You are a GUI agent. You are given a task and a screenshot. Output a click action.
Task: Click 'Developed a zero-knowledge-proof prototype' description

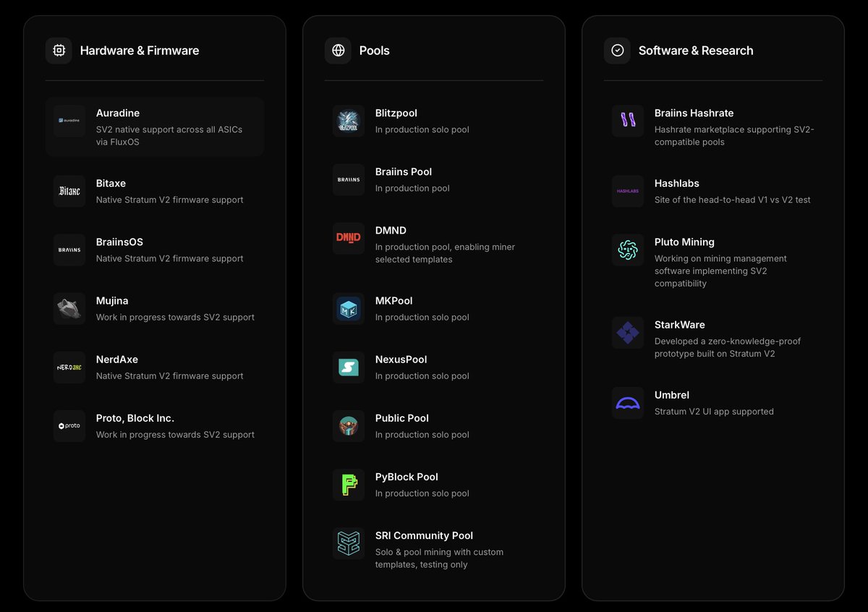tap(728, 347)
